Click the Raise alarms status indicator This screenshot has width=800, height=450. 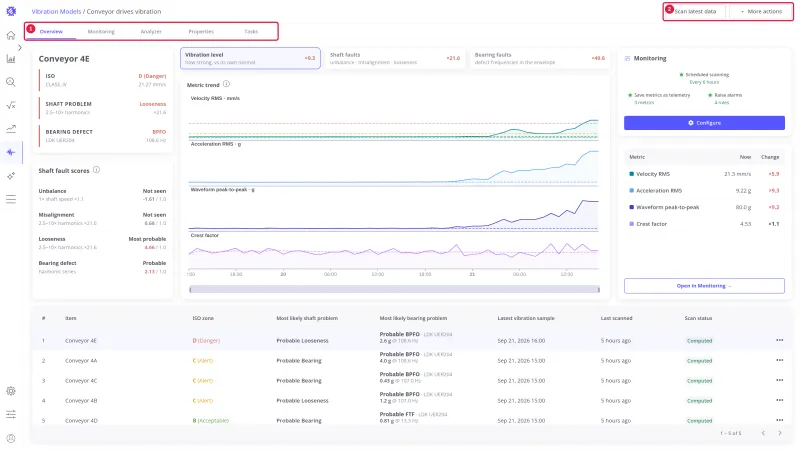[x=710, y=95]
